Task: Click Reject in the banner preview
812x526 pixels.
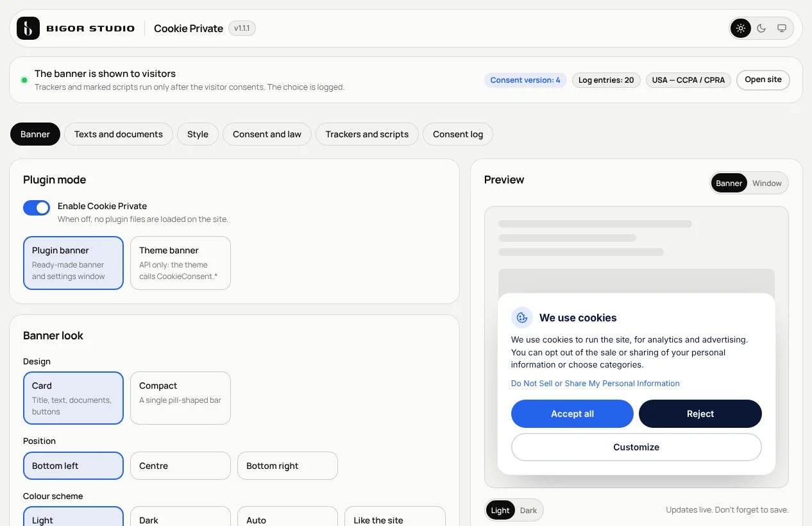Action: pos(700,414)
